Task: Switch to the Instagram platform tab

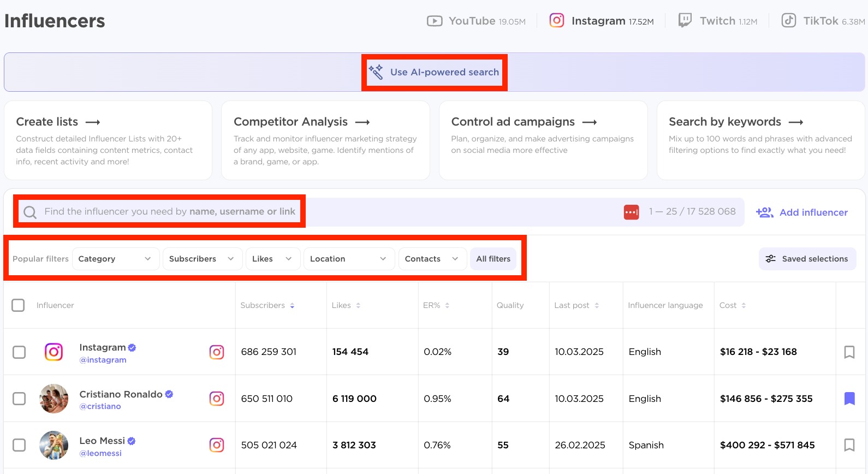Action: pos(601,21)
